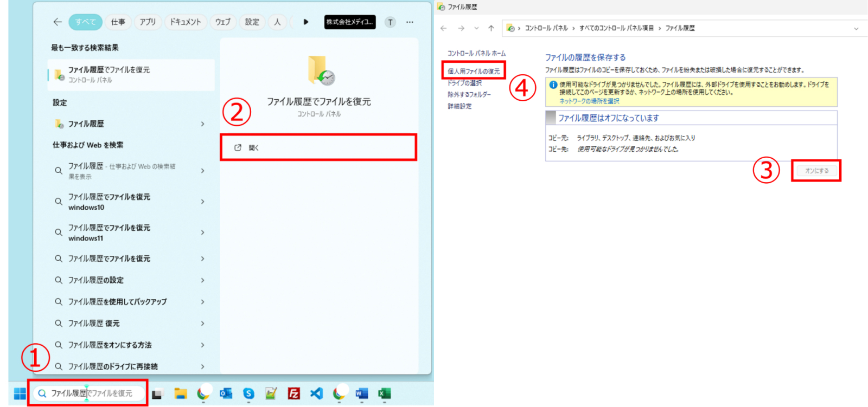Open Skype from the taskbar

coord(248,393)
